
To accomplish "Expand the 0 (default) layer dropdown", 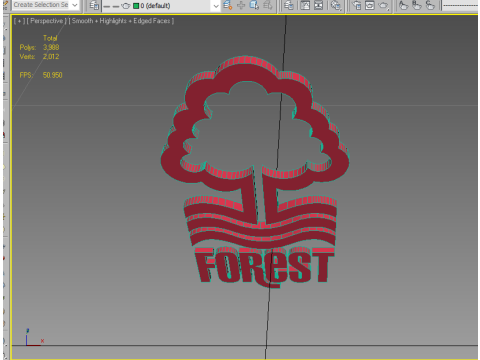I will 216,6.
